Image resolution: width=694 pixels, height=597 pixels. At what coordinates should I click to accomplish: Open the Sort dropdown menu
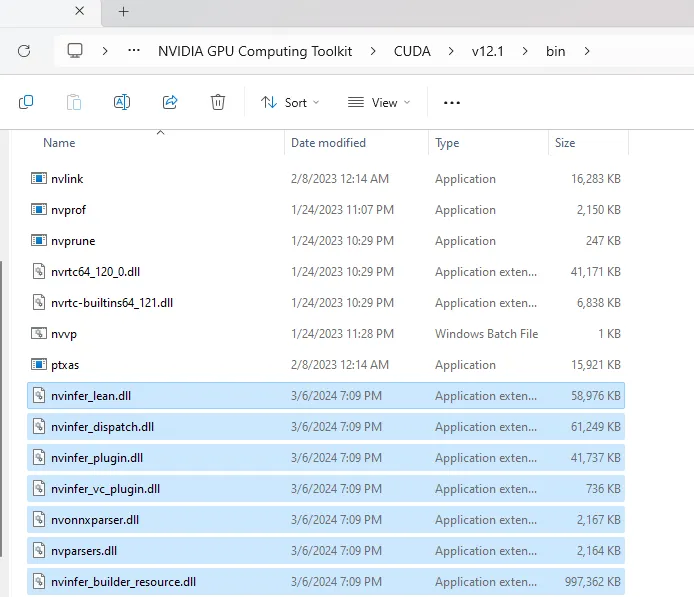click(290, 103)
